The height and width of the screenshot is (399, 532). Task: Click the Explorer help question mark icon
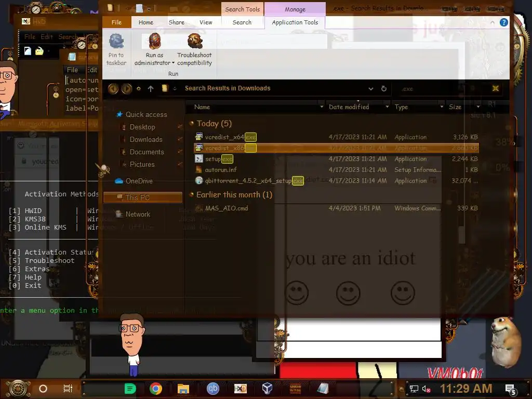(504, 22)
